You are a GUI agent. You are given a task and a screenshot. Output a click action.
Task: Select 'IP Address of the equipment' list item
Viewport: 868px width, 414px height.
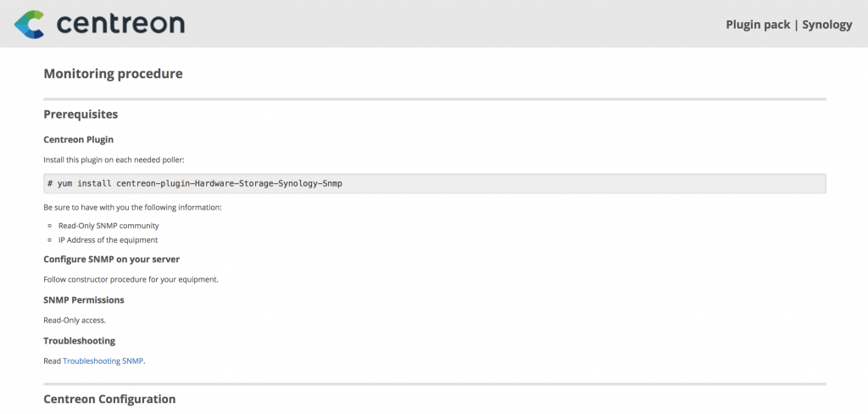(x=108, y=240)
